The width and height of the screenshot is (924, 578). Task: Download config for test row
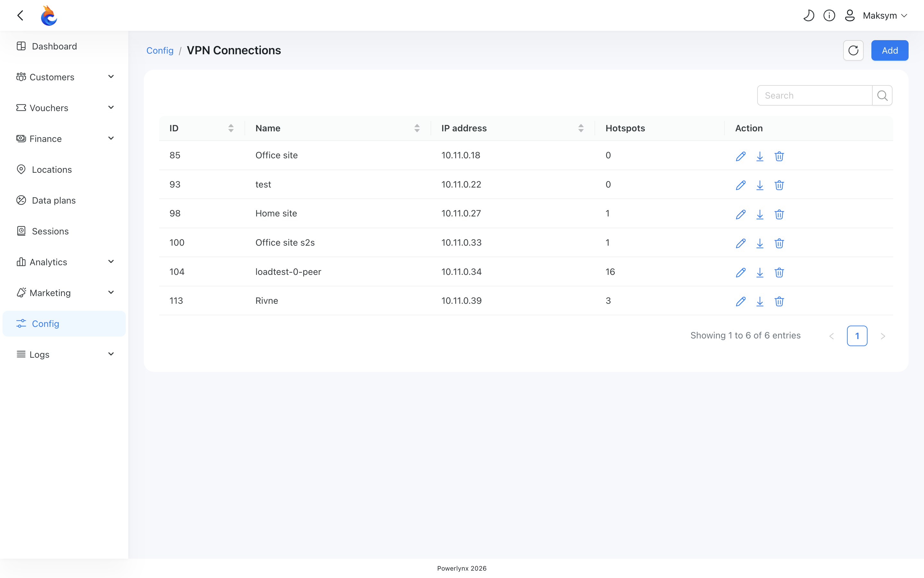point(760,185)
